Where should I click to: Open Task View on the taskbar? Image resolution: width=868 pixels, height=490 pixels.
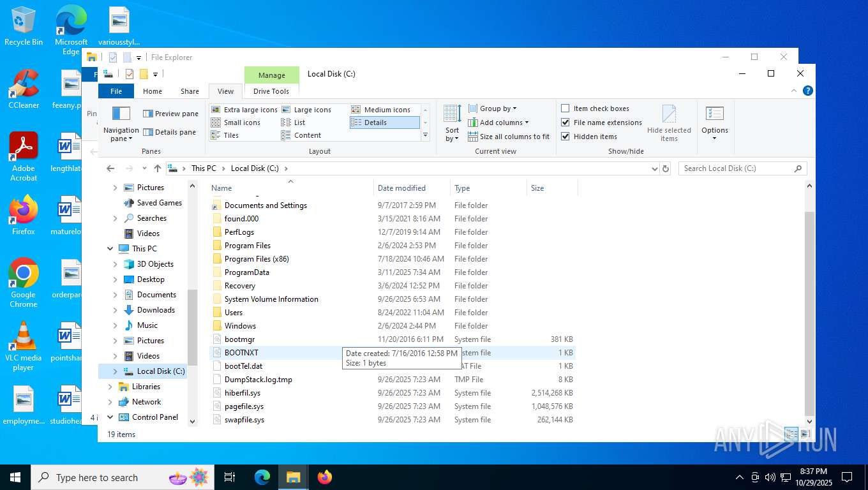(x=230, y=477)
